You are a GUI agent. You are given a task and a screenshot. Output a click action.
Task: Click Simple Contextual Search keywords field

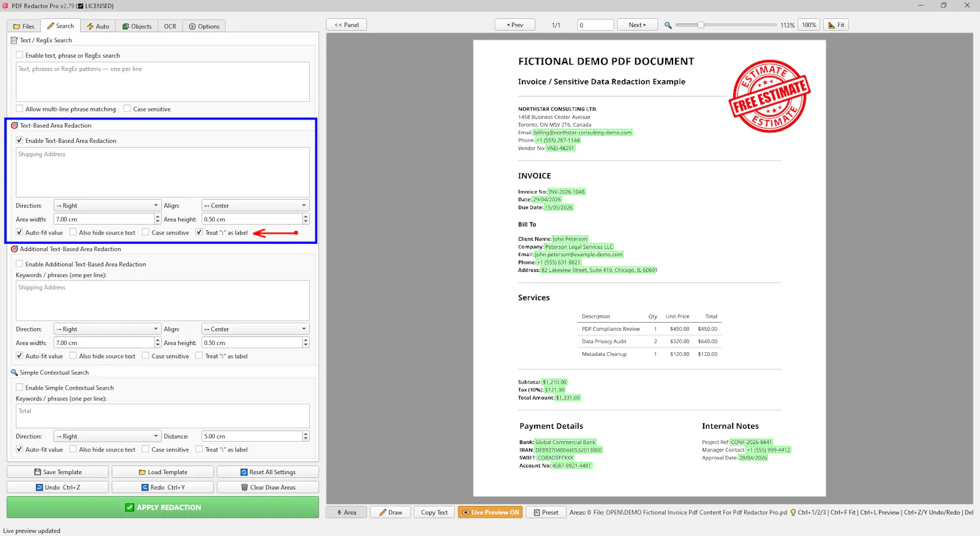[163, 416]
